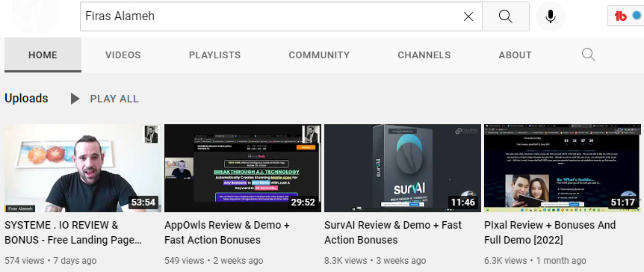Click the Uploads section heading
Image resolution: width=644 pixels, height=272 pixels.
26,99
